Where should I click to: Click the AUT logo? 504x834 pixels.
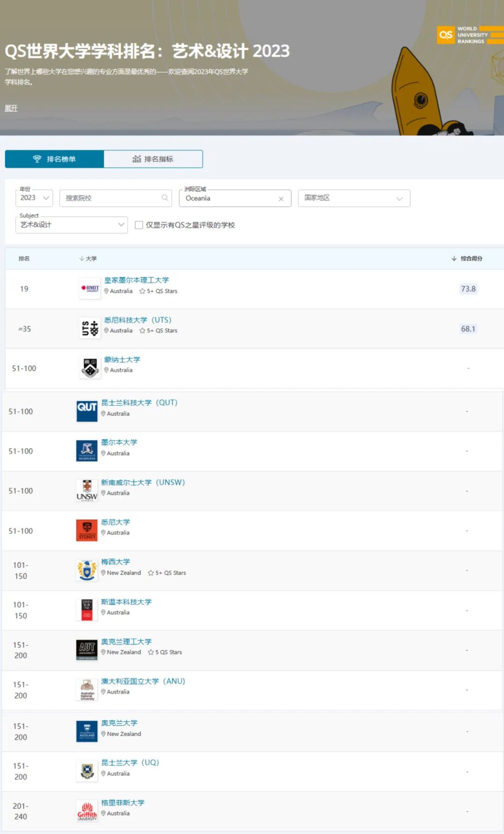(87, 650)
